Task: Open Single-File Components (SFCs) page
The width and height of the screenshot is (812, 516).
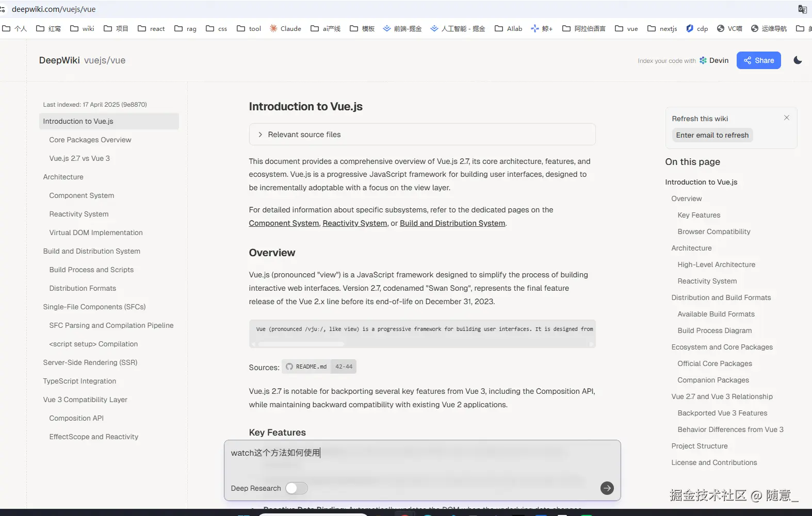Action: 94,307
